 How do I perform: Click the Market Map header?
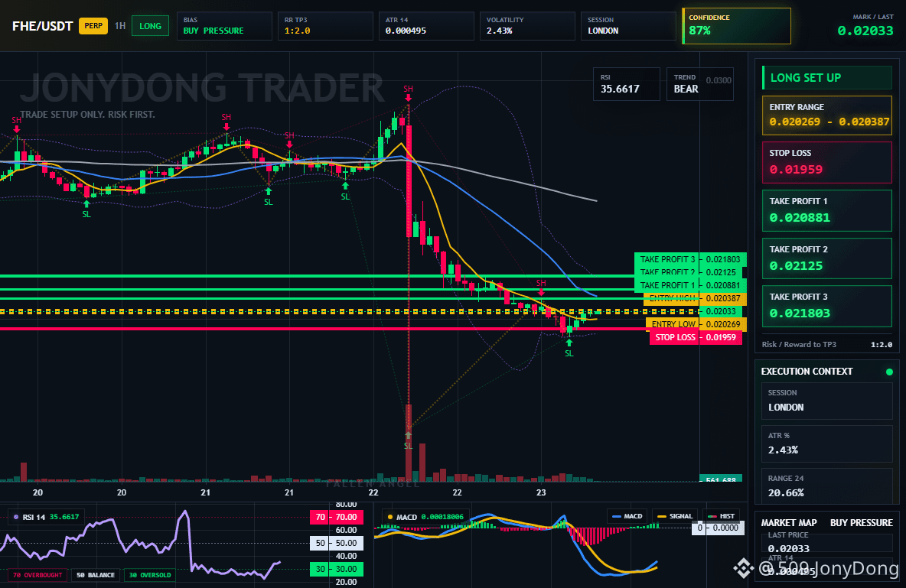coord(789,523)
